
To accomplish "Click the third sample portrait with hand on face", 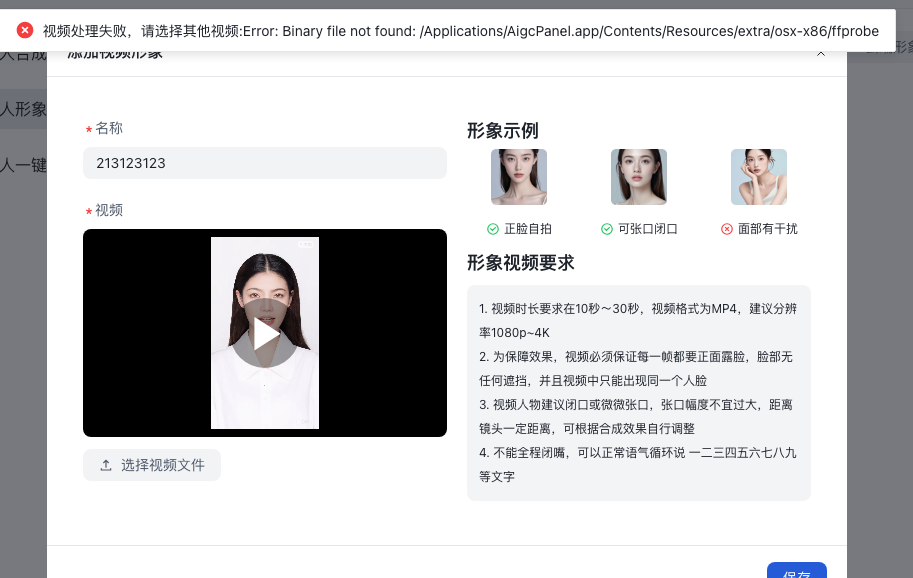I will coord(759,177).
